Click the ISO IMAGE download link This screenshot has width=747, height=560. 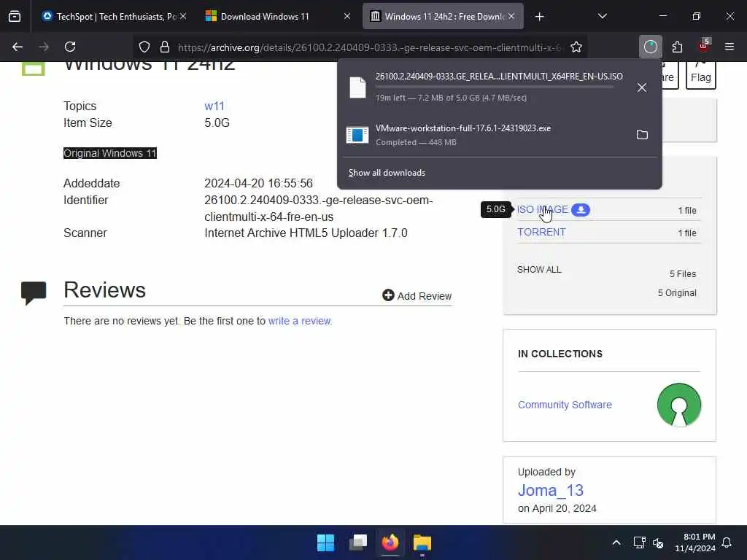tap(543, 209)
